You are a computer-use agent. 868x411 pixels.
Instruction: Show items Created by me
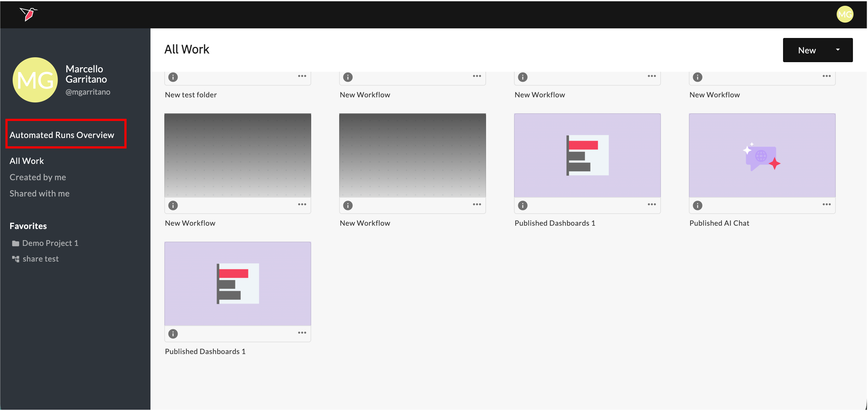(x=38, y=177)
